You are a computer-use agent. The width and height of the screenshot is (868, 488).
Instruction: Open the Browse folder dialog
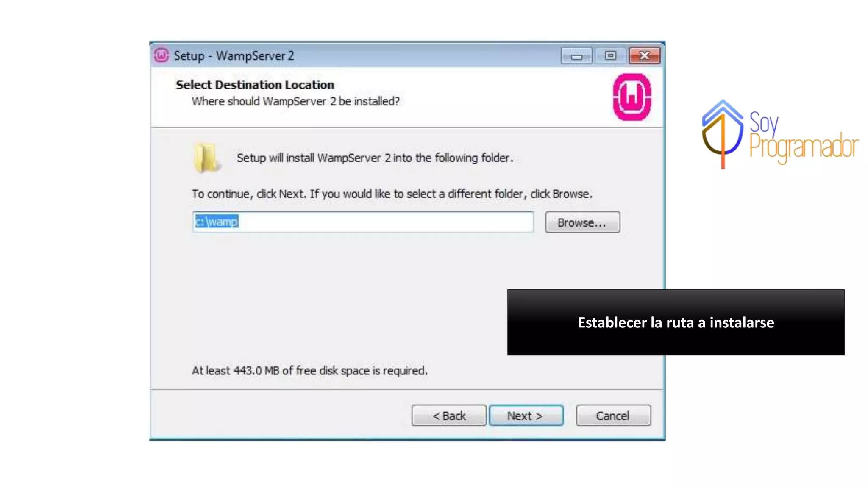pyautogui.click(x=582, y=222)
